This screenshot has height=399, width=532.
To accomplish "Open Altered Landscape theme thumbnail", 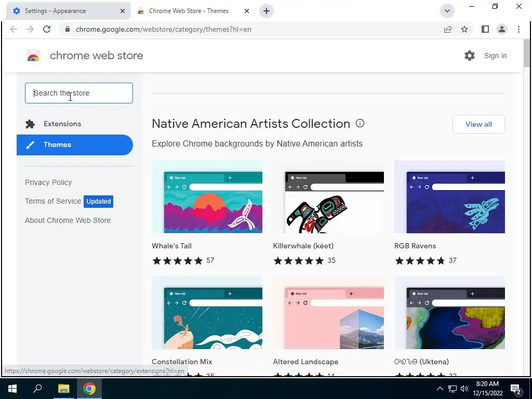I will tap(328, 313).
